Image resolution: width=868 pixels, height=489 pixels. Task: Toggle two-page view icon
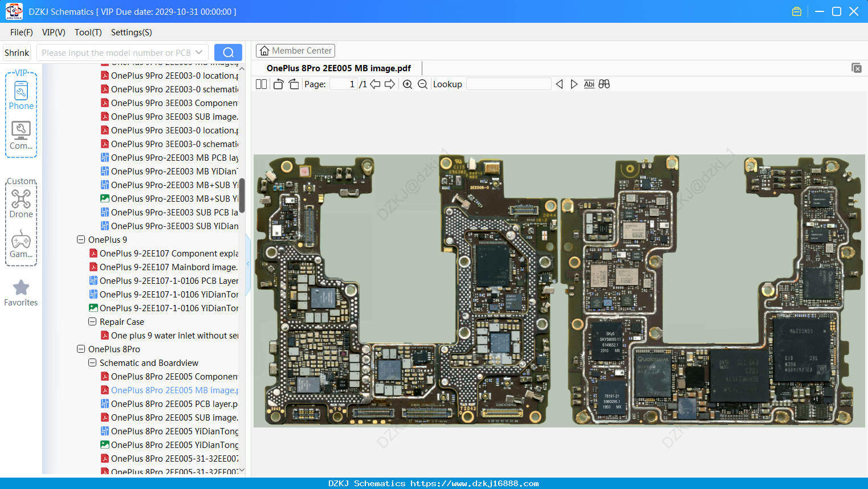(261, 84)
